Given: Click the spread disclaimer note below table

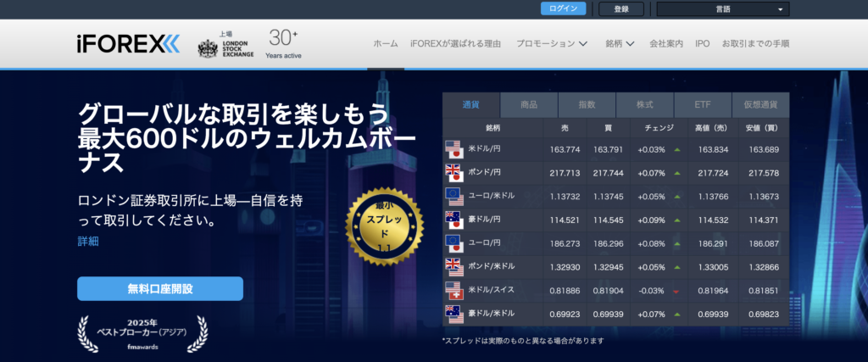Looking at the screenshot, I should click(522, 341).
